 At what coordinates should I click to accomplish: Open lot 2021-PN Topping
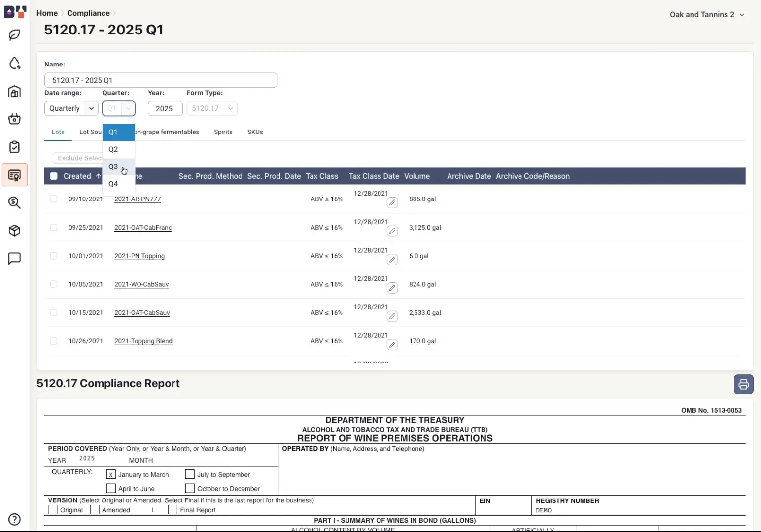(139, 256)
